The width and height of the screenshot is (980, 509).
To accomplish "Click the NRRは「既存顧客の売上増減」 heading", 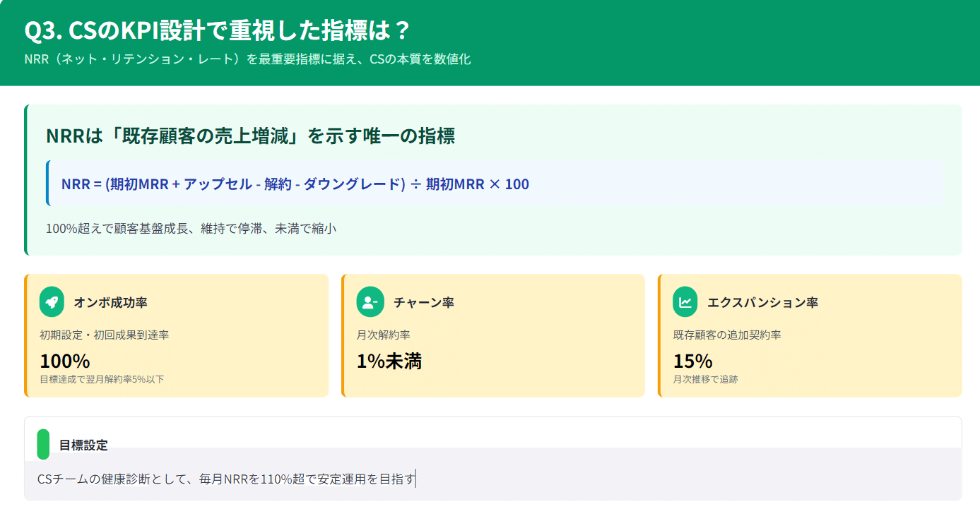I will coord(250,136).
